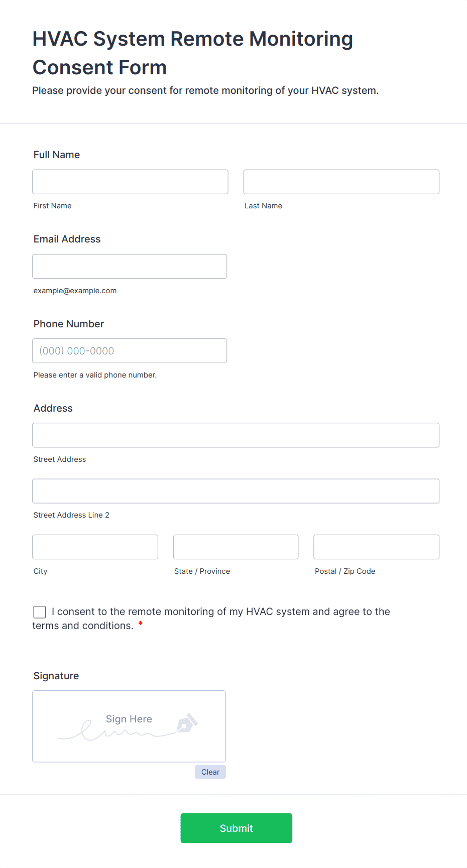Clear the signature with the Clear button

pyautogui.click(x=210, y=772)
